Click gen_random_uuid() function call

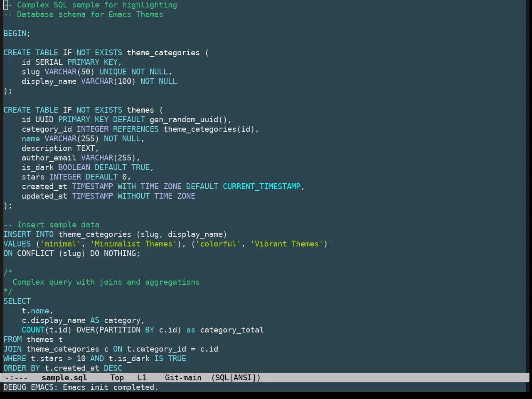188,120
